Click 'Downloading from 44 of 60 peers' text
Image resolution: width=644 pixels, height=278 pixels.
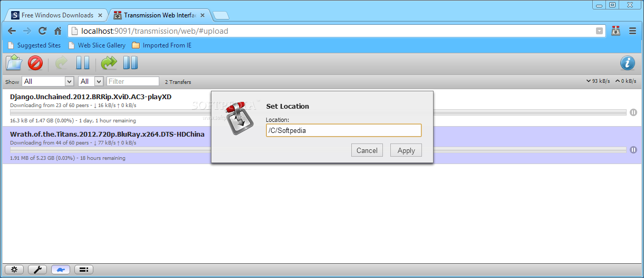pyautogui.click(x=73, y=143)
